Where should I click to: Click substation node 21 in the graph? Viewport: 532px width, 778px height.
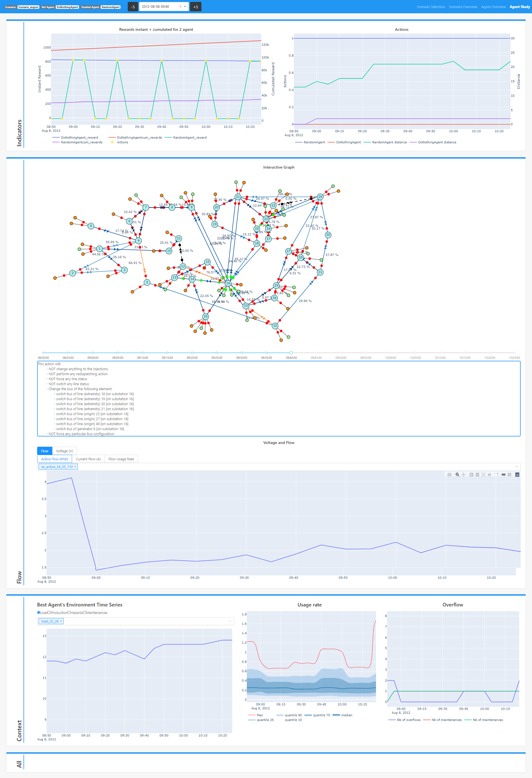238,197
